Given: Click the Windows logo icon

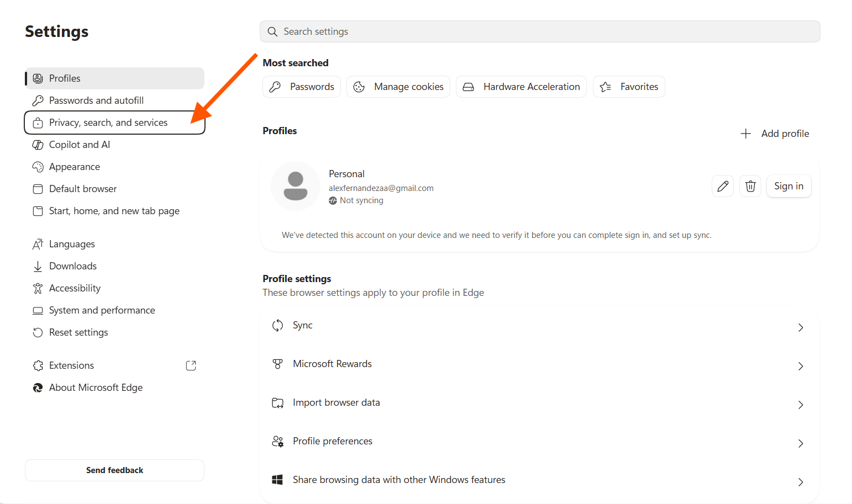Looking at the screenshot, I should tap(277, 480).
